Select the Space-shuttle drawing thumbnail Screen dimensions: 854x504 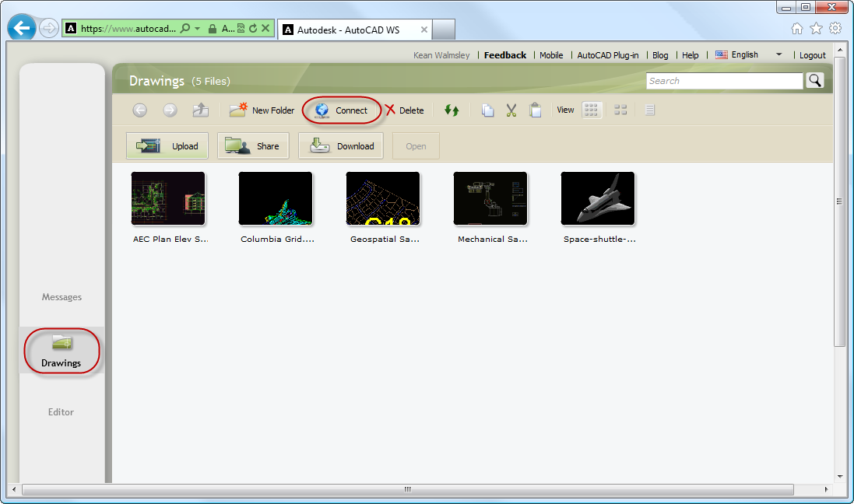[x=598, y=199]
